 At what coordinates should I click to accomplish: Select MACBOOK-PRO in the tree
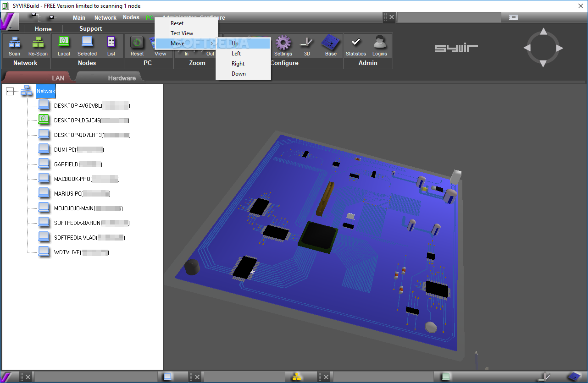(x=87, y=179)
